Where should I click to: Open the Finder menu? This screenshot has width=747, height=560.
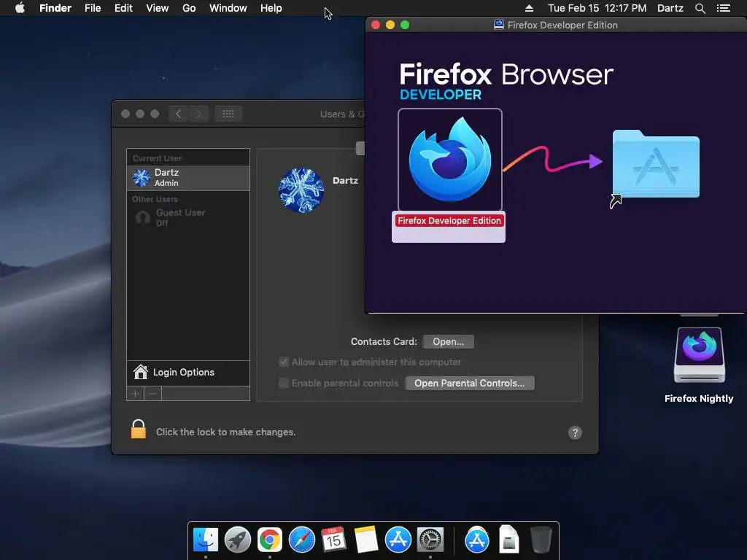click(55, 8)
